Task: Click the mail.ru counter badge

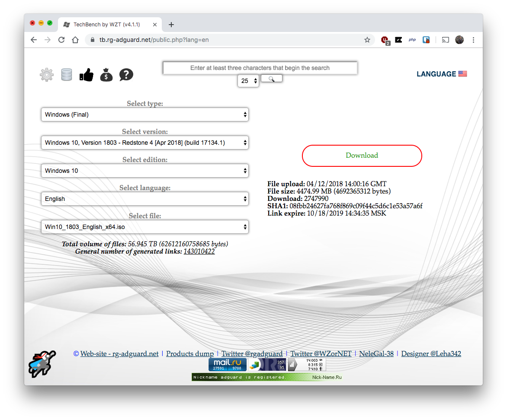Action: (x=227, y=364)
